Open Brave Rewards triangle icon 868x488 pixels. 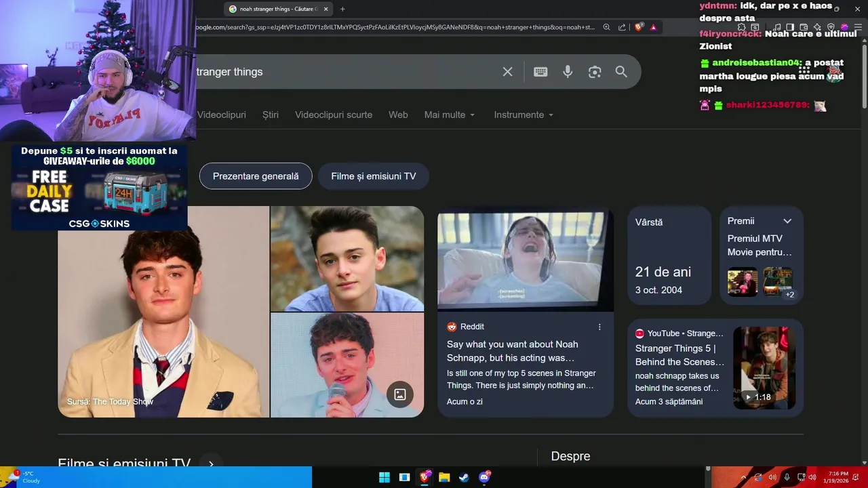point(653,27)
